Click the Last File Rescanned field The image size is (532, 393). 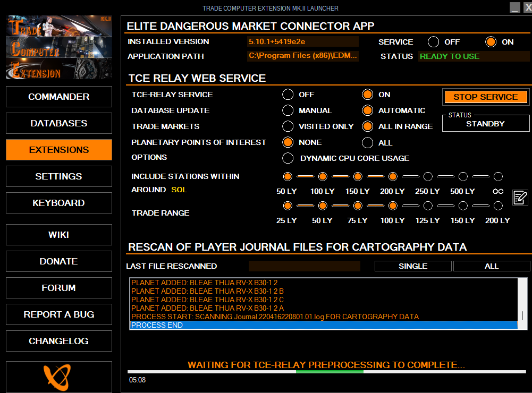[x=305, y=266]
